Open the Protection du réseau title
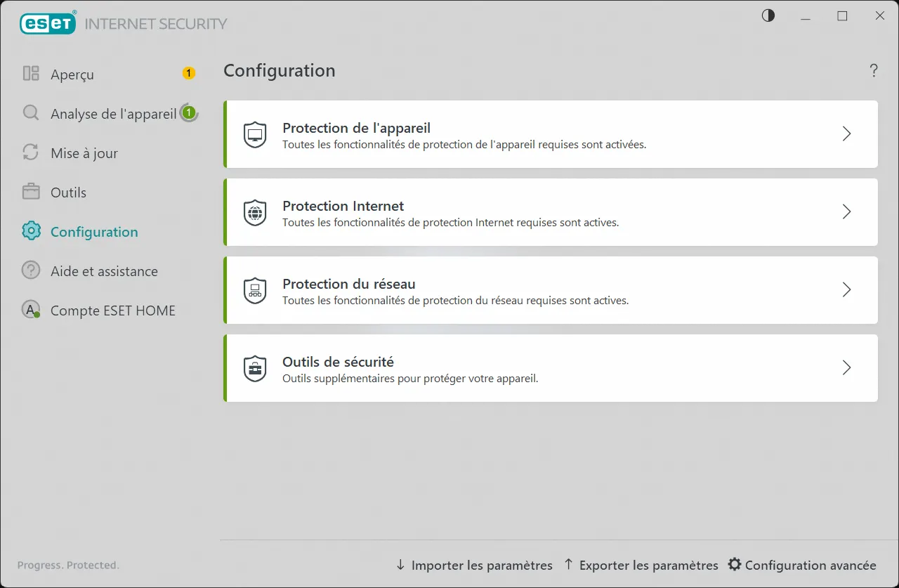This screenshot has height=588, width=899. [349, 284]
